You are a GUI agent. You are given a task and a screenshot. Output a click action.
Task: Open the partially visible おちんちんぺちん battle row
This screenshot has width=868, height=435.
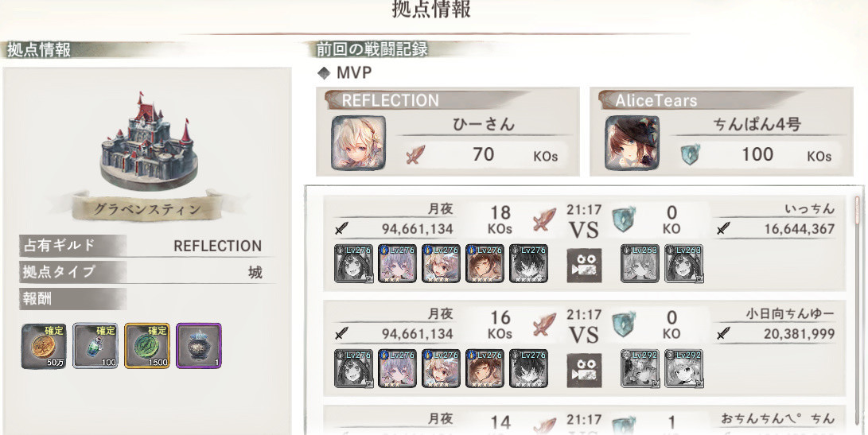tap(585, 421)
